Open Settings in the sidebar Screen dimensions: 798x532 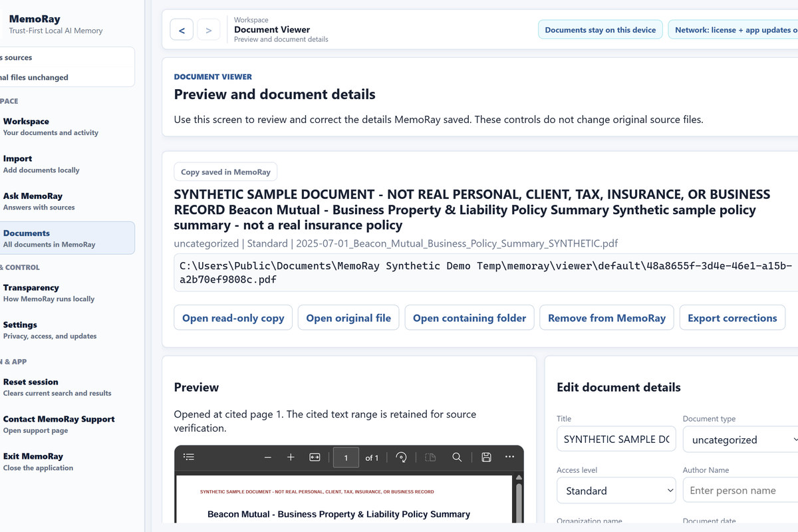66,330
